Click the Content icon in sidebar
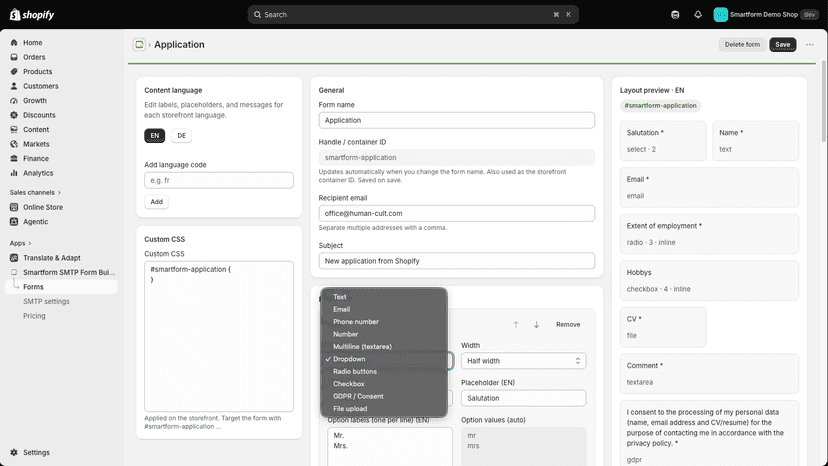828x466 pixels. [14, 129]
